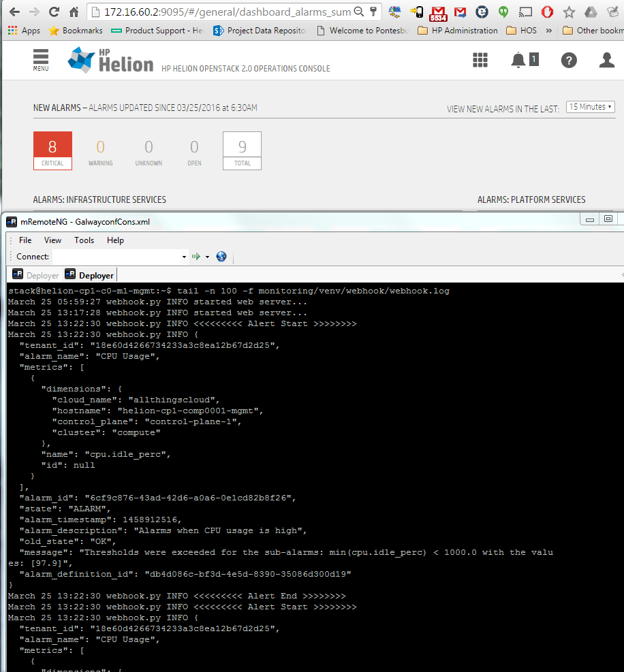624x672 pixels.
Task: Expand the Connect combo box arrow
Action: click(184, 257)
